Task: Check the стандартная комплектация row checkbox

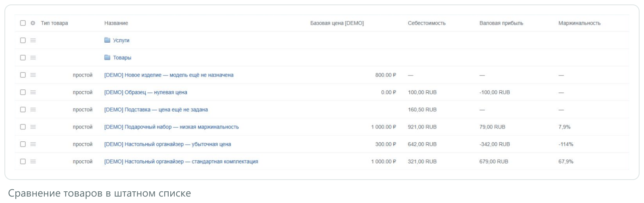Action: tap(23, 162)
